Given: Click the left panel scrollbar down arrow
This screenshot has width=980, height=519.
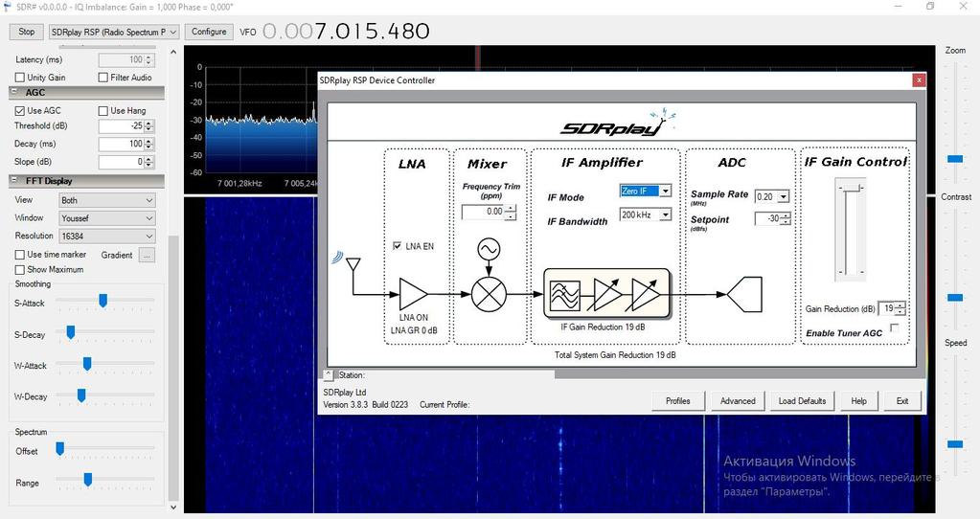Looking at the screenshot, I should [x=173, y=508].
